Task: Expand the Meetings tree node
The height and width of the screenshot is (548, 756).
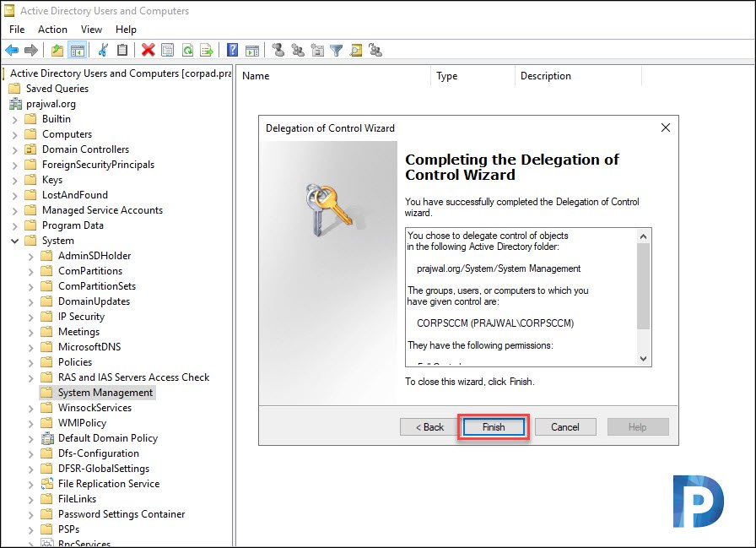Action: (x=31, y=332)
